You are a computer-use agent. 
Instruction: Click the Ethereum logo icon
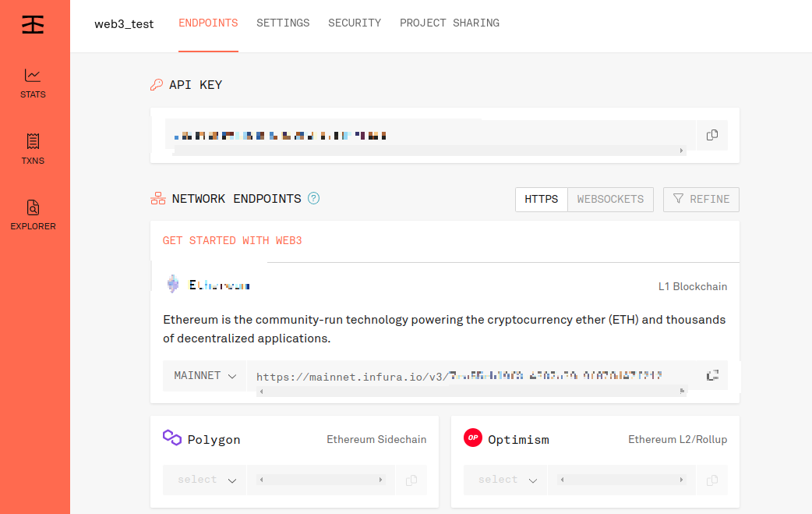tap(173, 284)
